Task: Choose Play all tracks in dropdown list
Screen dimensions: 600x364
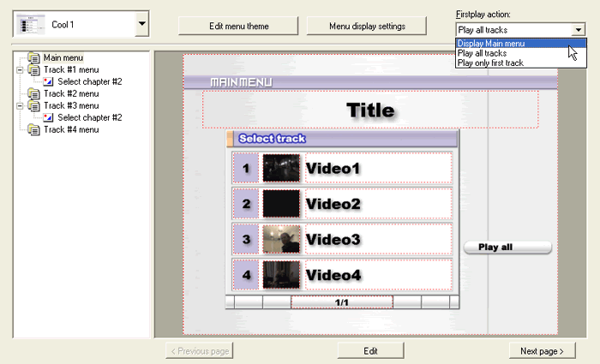Action: point(521,53)
